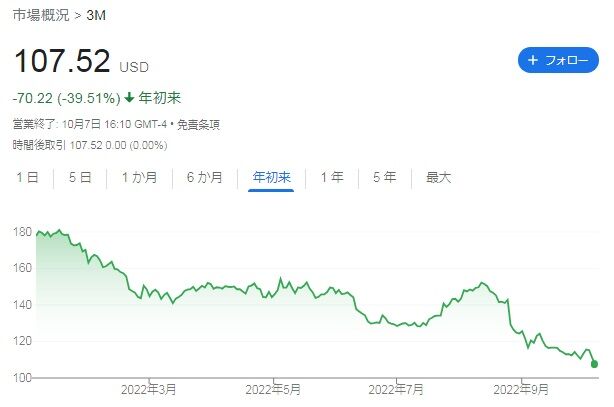Click the 3M breadcrumb label

pos(95,16)
